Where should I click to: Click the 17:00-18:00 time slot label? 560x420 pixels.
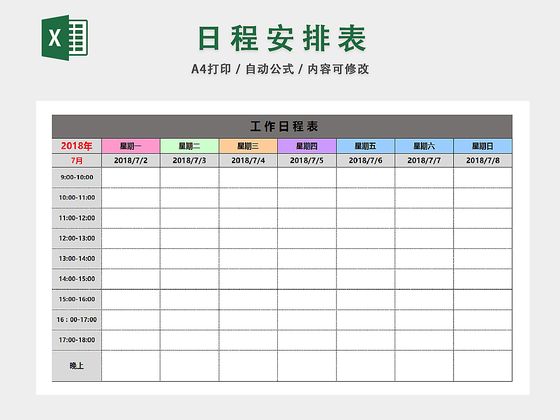pos(76,340)
